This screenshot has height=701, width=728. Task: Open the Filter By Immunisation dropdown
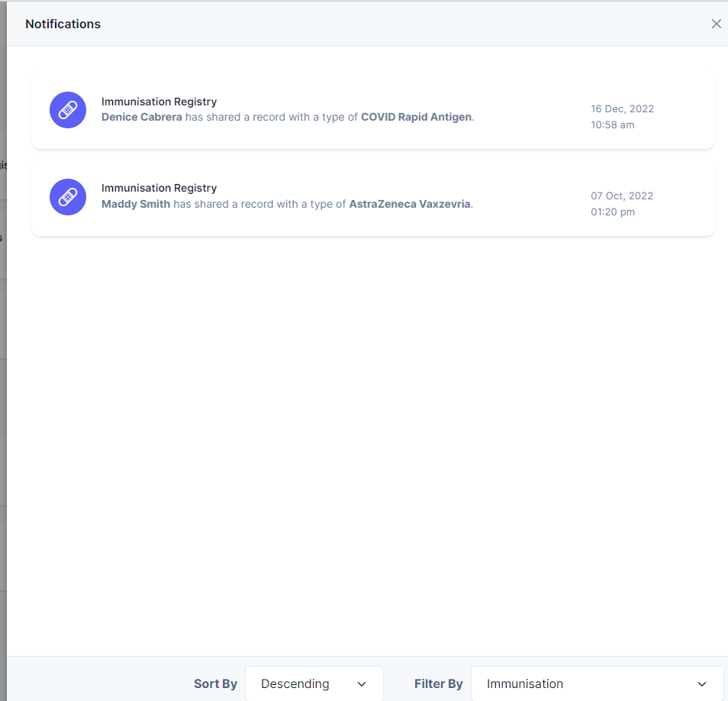[x=597, y=683]
